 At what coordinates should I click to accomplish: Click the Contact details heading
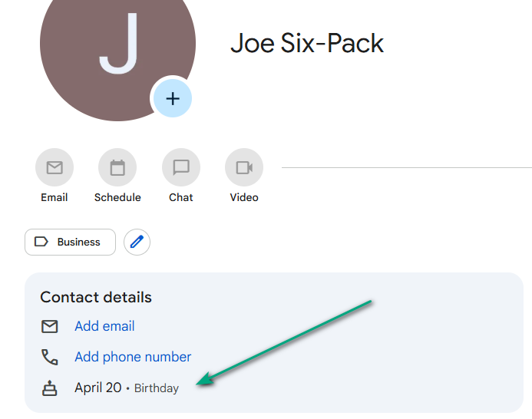(96, 297)
